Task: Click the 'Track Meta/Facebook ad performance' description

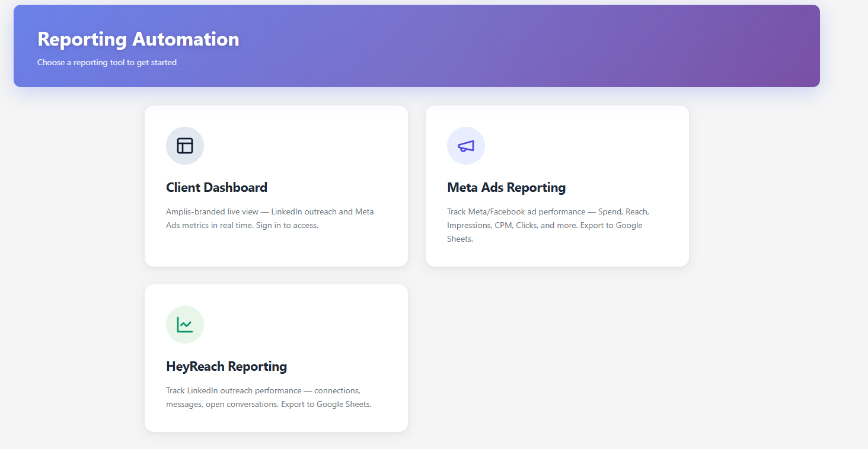Action: coord(548,225)
